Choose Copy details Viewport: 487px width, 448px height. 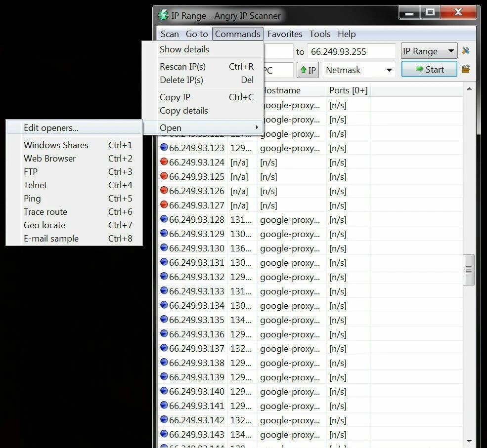203,111
